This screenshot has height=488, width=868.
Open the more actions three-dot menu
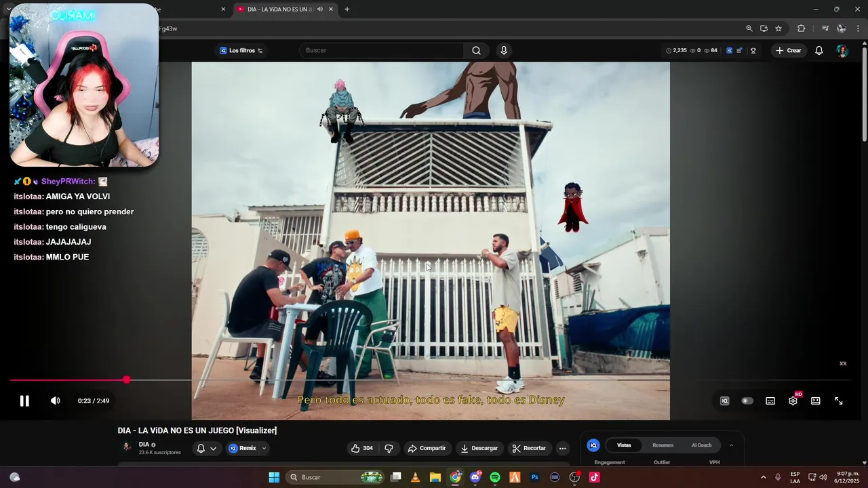point(562,448)
